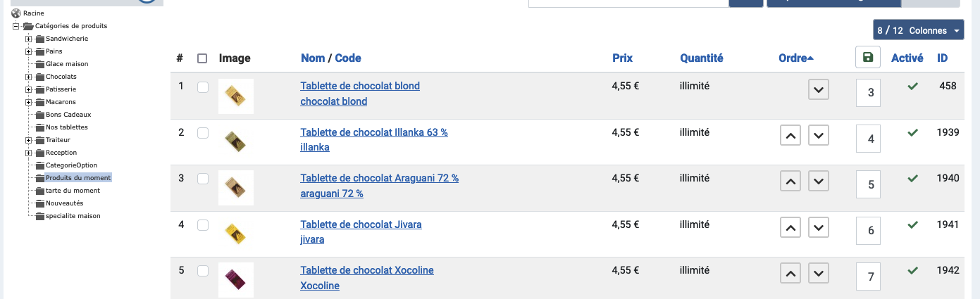The width and height of the screenshot is (980, 299).
Task: Click the save order floppy disk icon
Action: [x=867, y=58]
